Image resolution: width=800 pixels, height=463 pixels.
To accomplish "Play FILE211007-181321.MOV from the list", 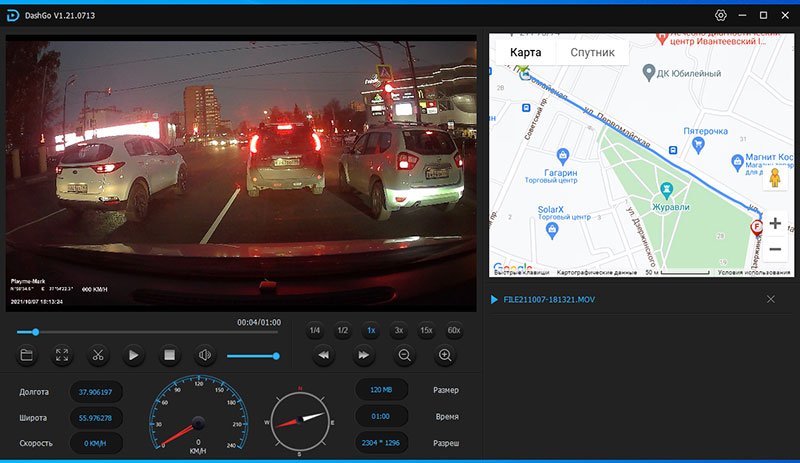I will coord(550,299).
